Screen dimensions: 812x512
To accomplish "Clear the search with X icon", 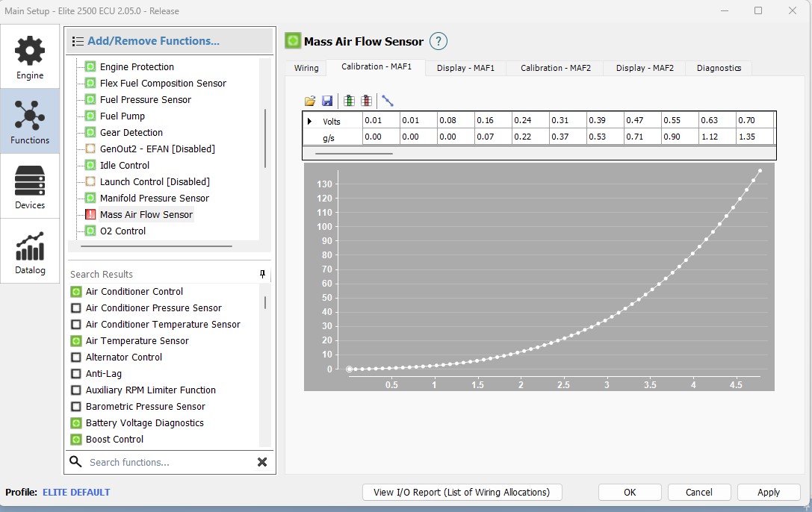I will tap(262, 462).
